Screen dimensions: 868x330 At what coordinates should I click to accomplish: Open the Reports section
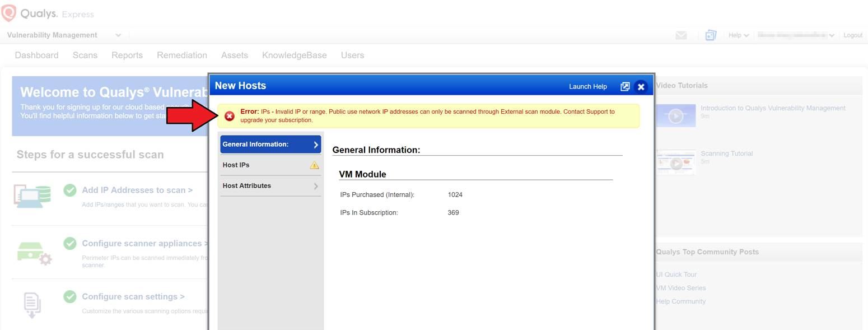tap(127, 55)
